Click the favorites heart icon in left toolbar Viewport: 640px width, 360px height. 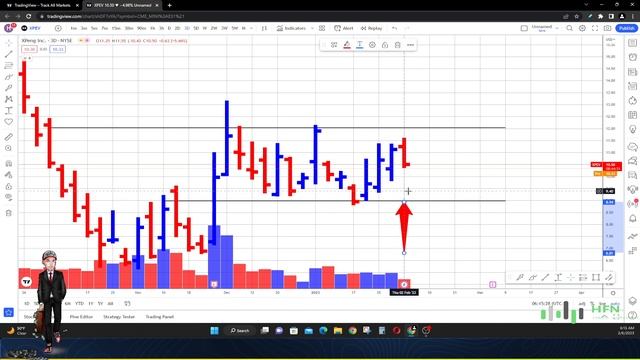(x=9, y=122)
